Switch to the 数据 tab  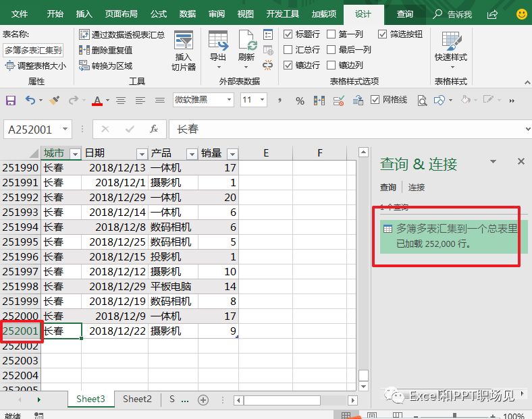click(187, 14)
